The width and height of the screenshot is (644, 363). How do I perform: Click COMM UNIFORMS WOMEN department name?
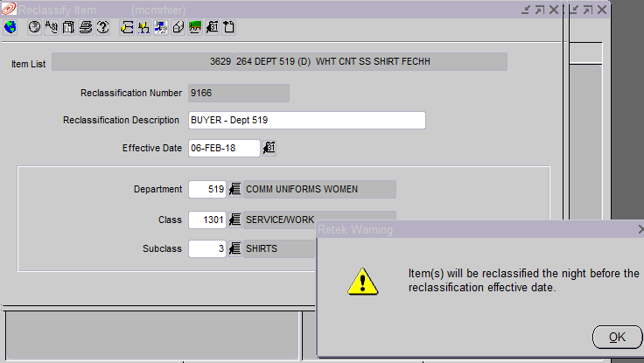[x=319, y=189]
